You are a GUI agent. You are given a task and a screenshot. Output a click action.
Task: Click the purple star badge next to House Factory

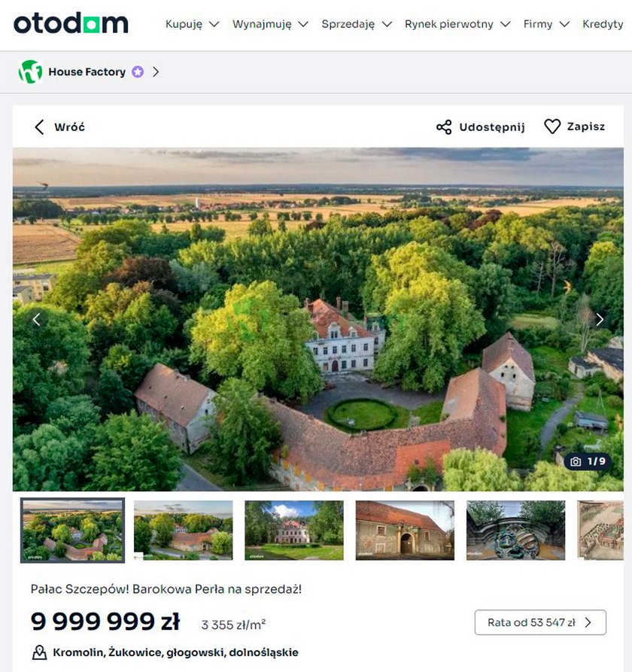coord(138,71)
